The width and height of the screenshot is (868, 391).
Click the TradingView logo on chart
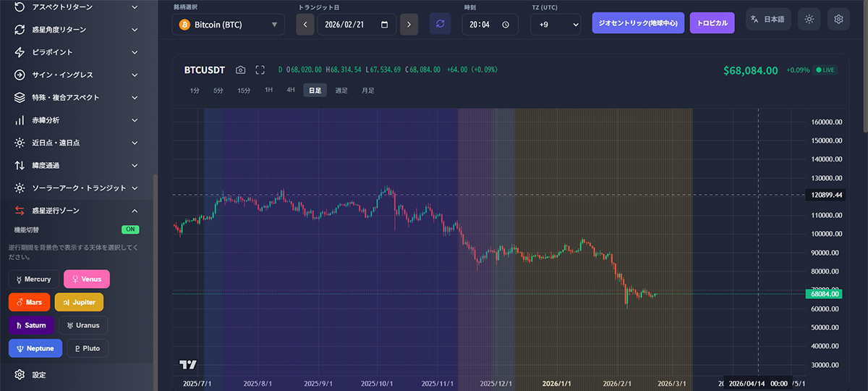(x=188, y=365)
